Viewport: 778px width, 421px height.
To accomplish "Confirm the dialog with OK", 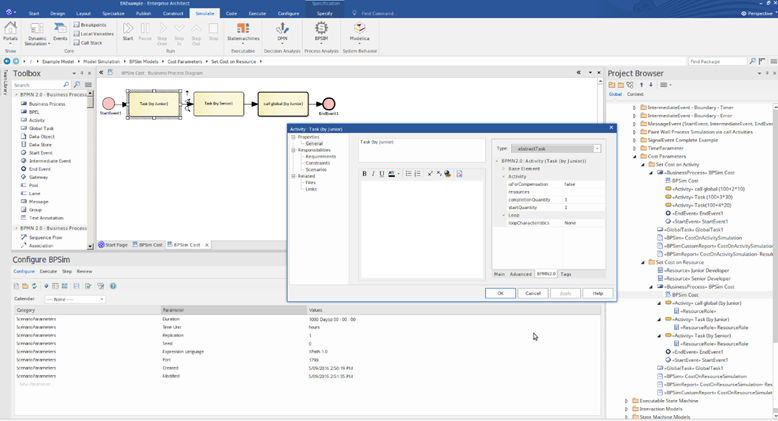I will pos(500,293).
